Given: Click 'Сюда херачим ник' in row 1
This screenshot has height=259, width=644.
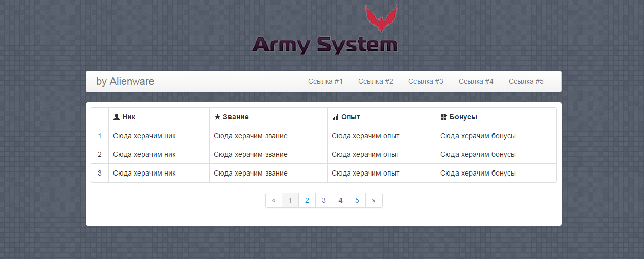Looking at the screenshot, I should [x=144, y=136].
